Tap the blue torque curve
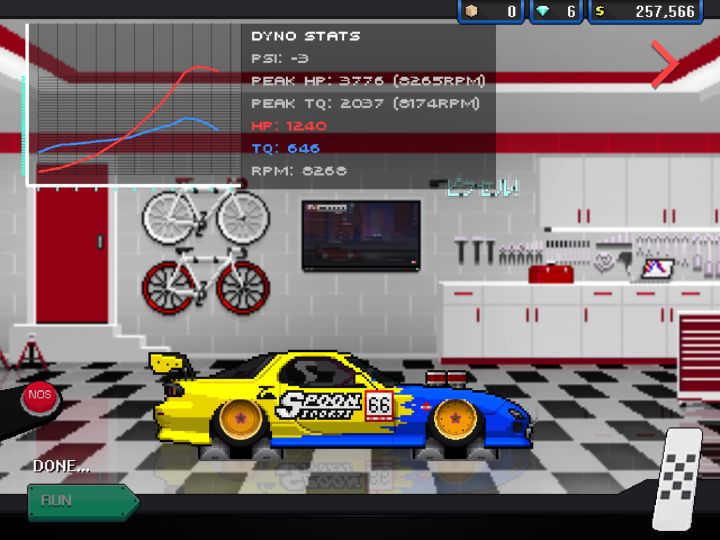 coord(129,137)
